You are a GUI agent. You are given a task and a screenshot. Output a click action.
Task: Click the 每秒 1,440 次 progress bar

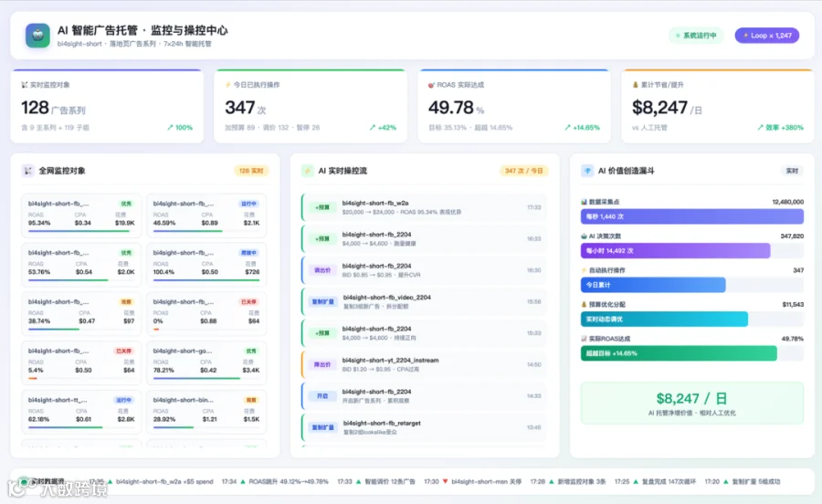point(692,217)
